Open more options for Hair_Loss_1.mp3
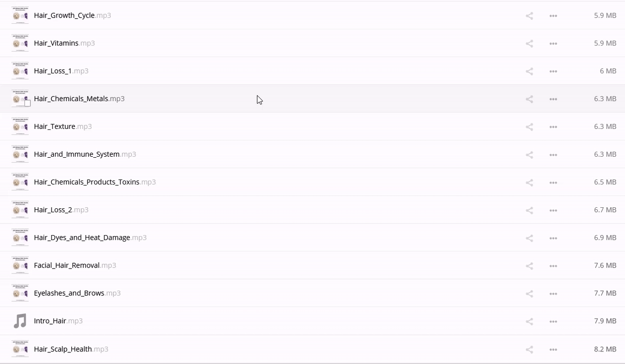Image resolution: width=625 pixels, height=364 pixels. (553, 71)
